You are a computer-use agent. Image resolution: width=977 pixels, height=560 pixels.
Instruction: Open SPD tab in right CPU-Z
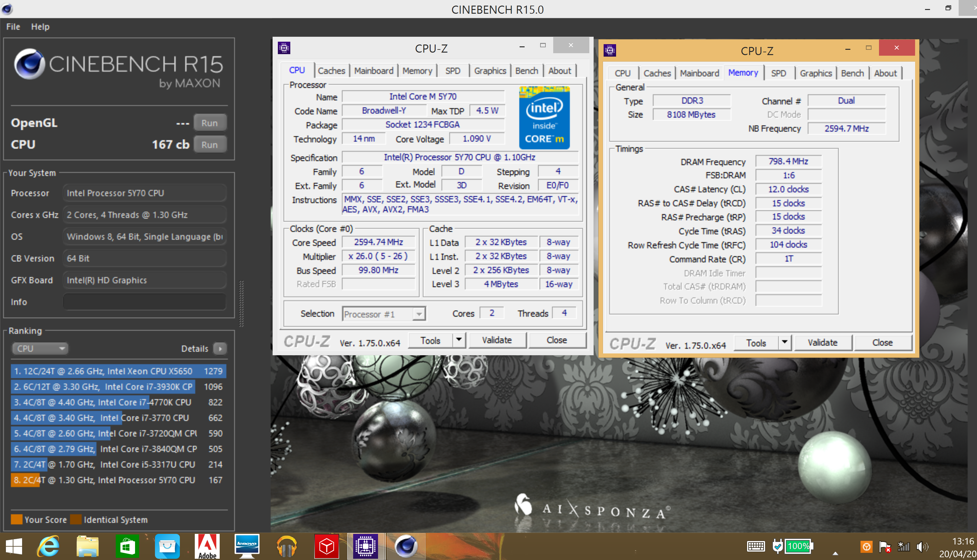(x=778, y=73)
